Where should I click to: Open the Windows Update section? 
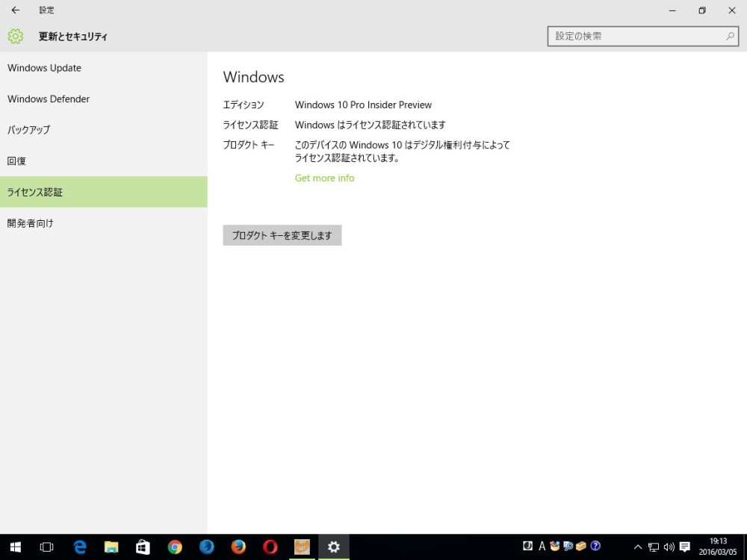[45, 68]
